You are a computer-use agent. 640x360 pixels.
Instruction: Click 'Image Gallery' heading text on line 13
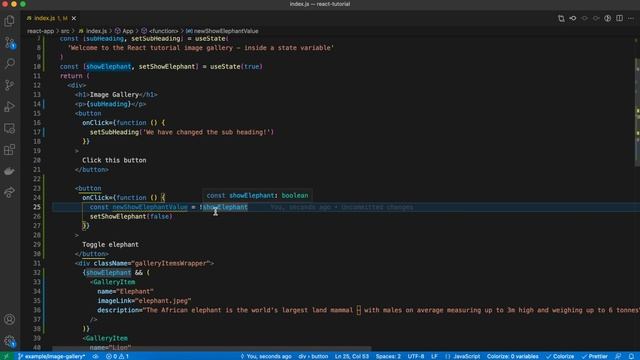tap(114, 95)
